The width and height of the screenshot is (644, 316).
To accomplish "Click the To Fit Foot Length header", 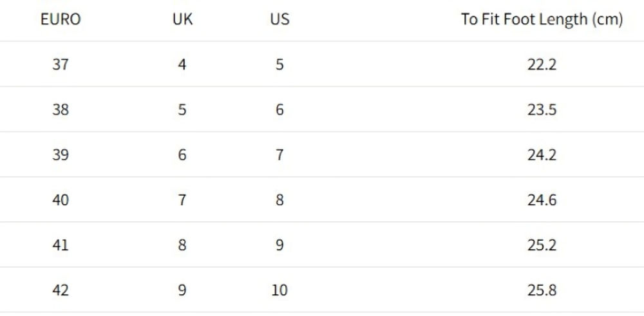I will coord(542,19).
